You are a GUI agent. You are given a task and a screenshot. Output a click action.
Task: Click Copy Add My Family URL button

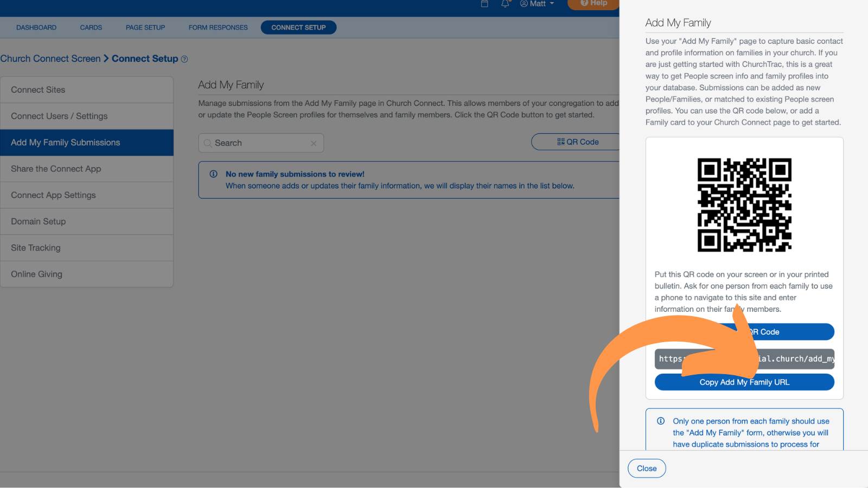coord(744,382)
